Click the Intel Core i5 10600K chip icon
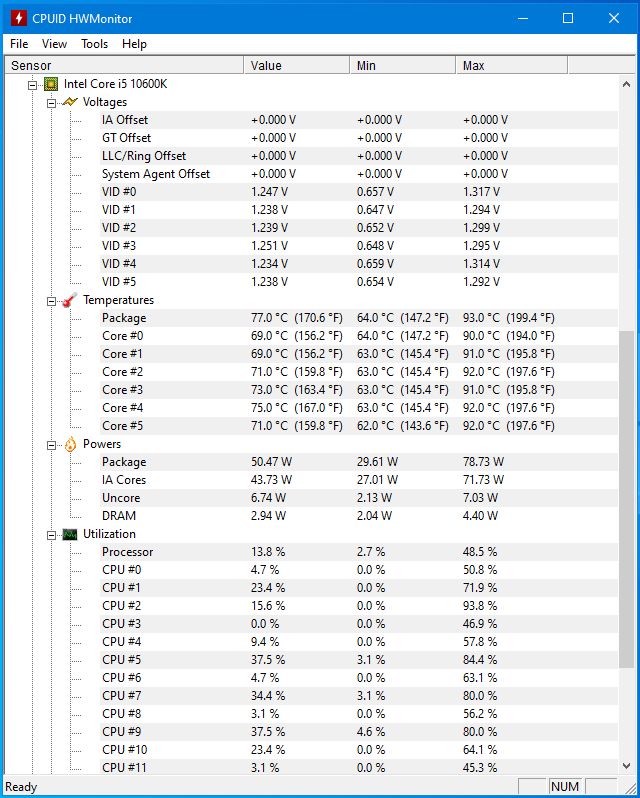The width and height of the screenshot is (640, 798). (51, 84)
